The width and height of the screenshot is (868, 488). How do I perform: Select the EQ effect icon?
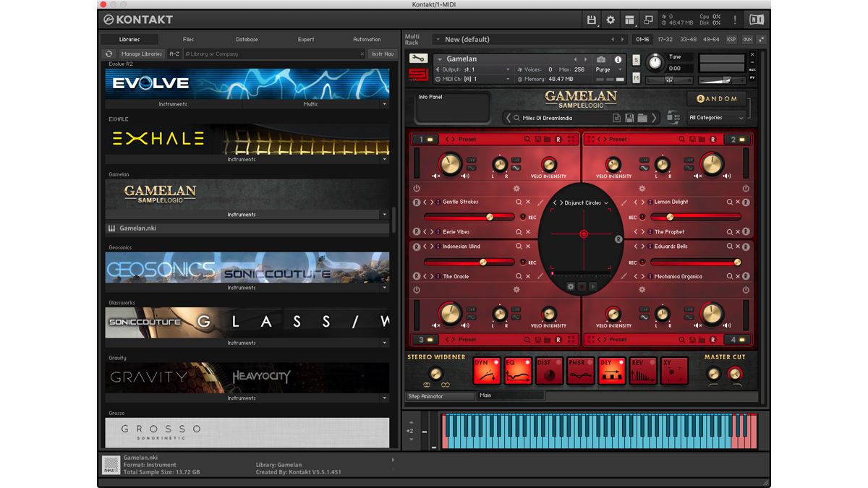[518, 370]
